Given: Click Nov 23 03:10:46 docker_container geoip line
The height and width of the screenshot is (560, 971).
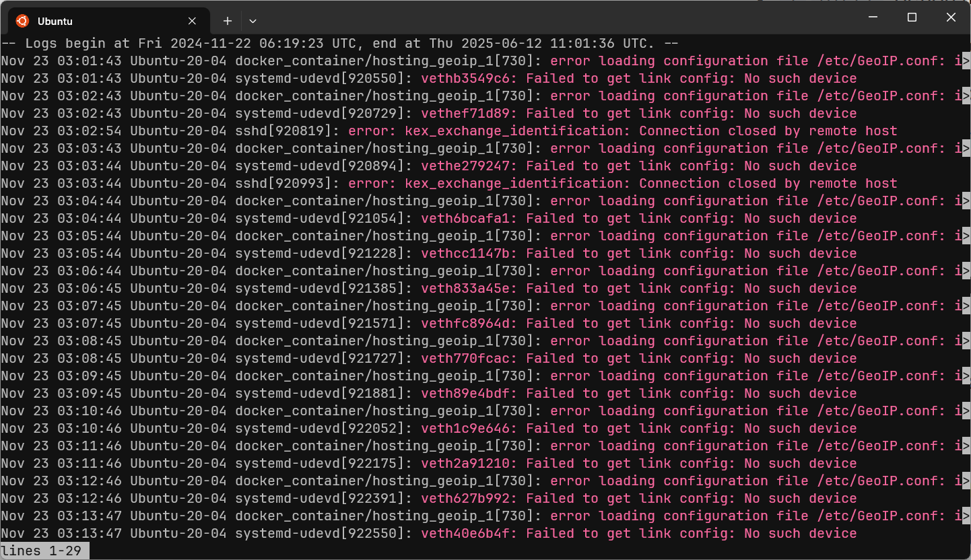Looking at the screenshot, I should 485,411.
